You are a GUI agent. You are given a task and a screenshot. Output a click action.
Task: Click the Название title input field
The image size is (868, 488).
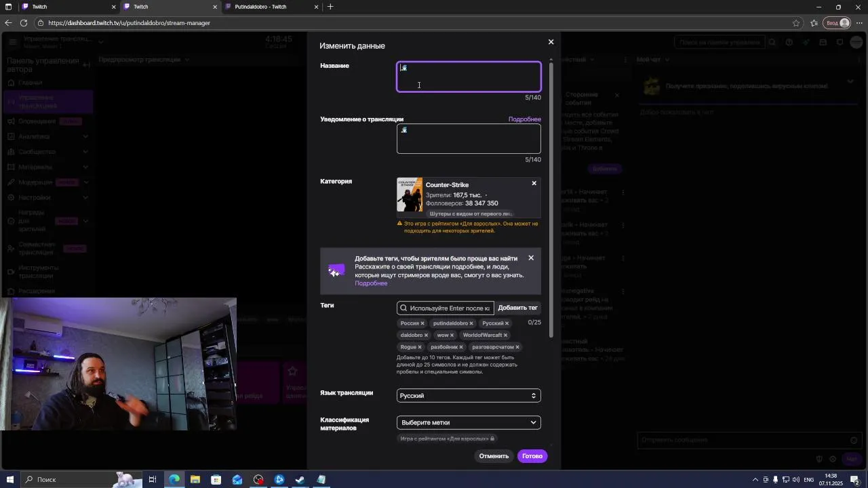click(x=469, y=77)
